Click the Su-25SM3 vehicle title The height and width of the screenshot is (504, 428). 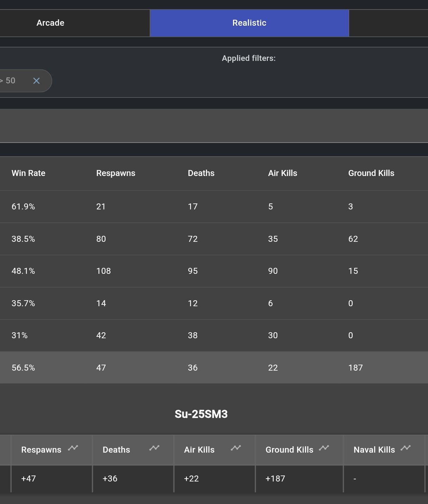[201, 414]
